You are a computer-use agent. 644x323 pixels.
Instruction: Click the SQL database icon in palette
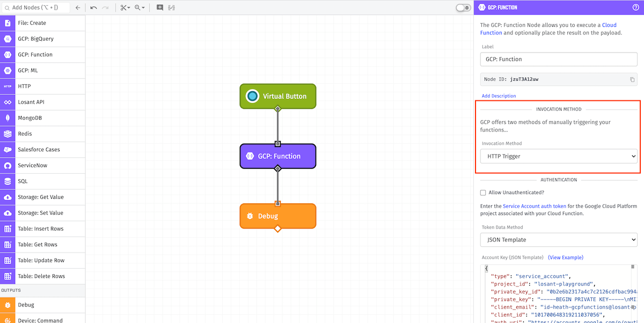pos(8,181)
